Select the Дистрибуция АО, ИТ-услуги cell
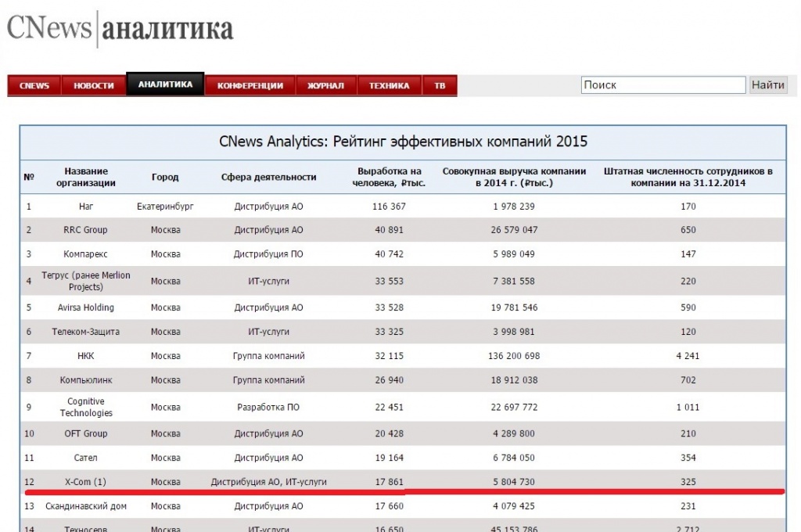801x532 pixels. point(269,482)
